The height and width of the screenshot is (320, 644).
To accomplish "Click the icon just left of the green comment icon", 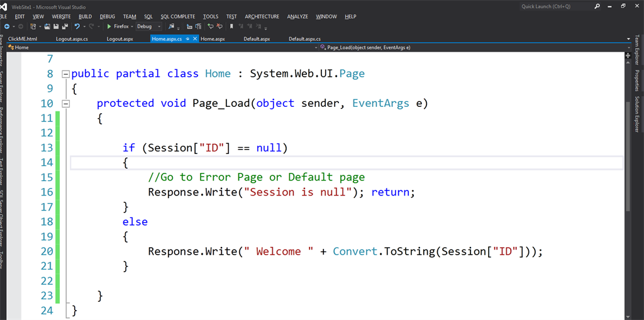I will tap(198, 26).
